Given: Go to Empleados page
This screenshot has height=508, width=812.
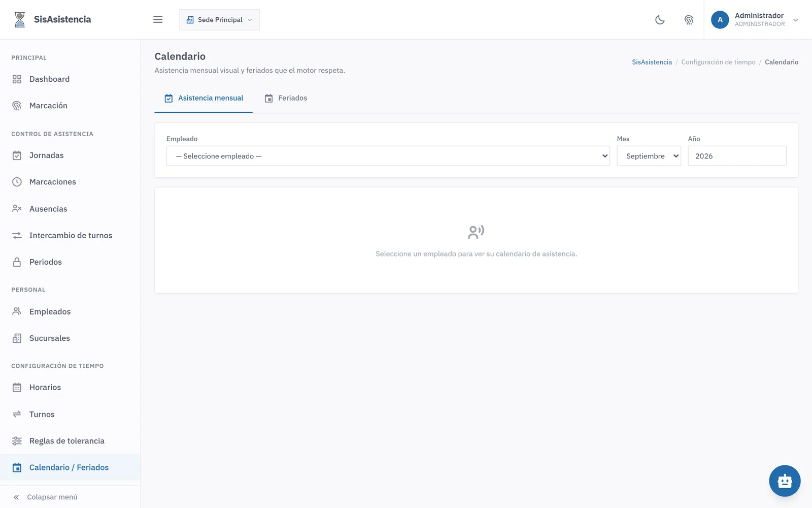Looking at the screenshot, I should 70,311.
